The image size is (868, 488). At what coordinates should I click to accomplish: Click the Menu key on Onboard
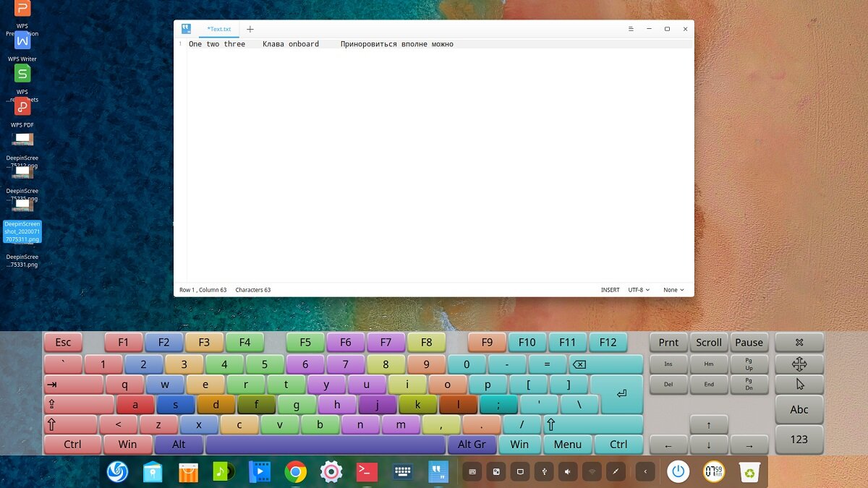[568, 445]
